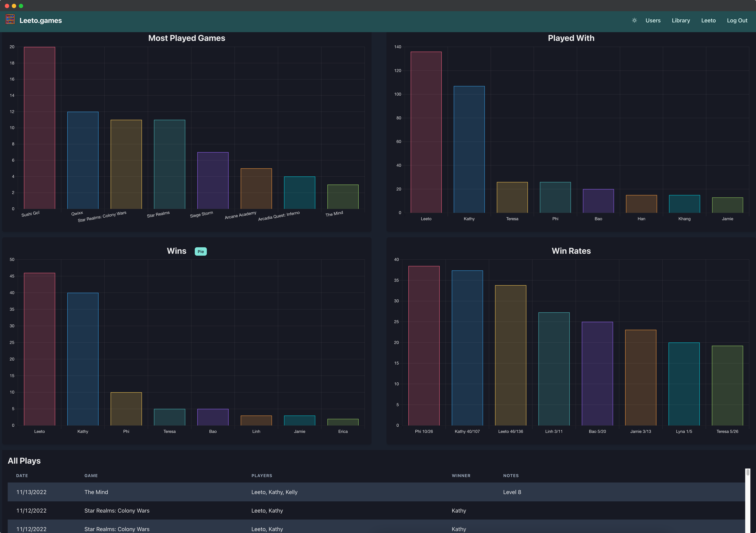Image resolution: width=756 pixels, height=533 pixels.
Task: Open the Leeto profile link
Action: click(708, 20)
